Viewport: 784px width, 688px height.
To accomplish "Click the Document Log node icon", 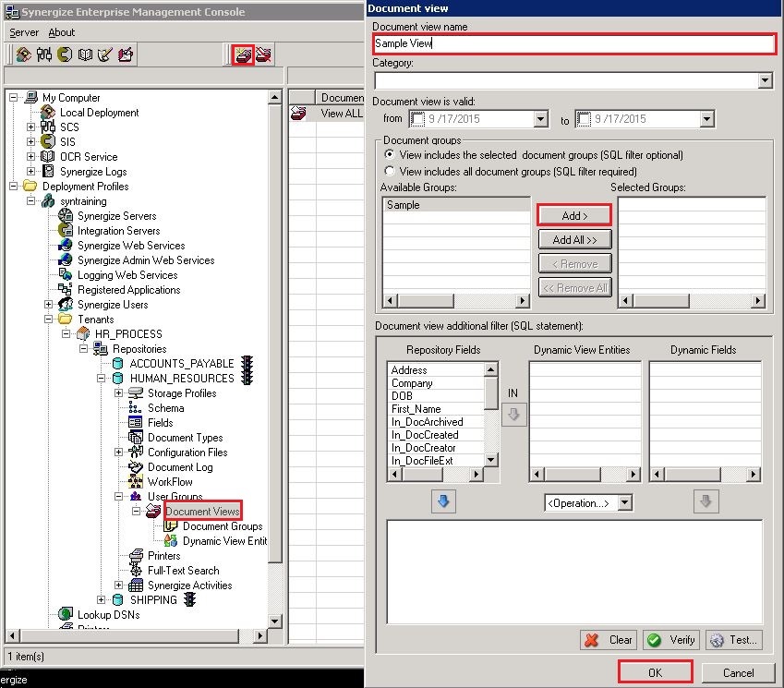I will (x=135, y=467).
